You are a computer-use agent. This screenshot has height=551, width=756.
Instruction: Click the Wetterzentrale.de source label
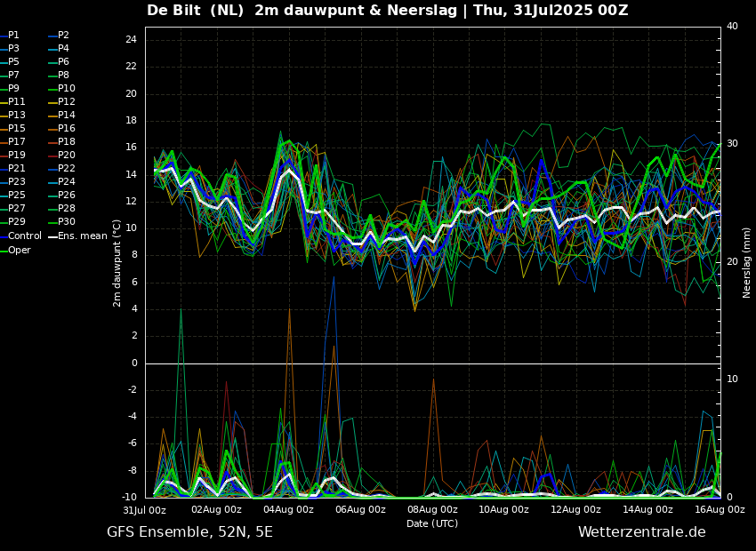[x=642, y=532]
